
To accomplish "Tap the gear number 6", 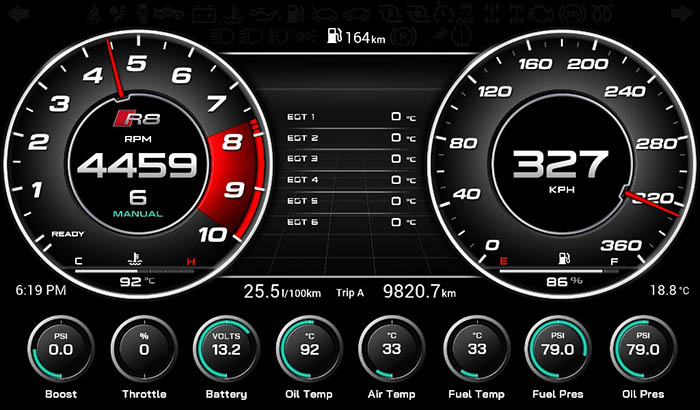I will click(x=138, y=197).
